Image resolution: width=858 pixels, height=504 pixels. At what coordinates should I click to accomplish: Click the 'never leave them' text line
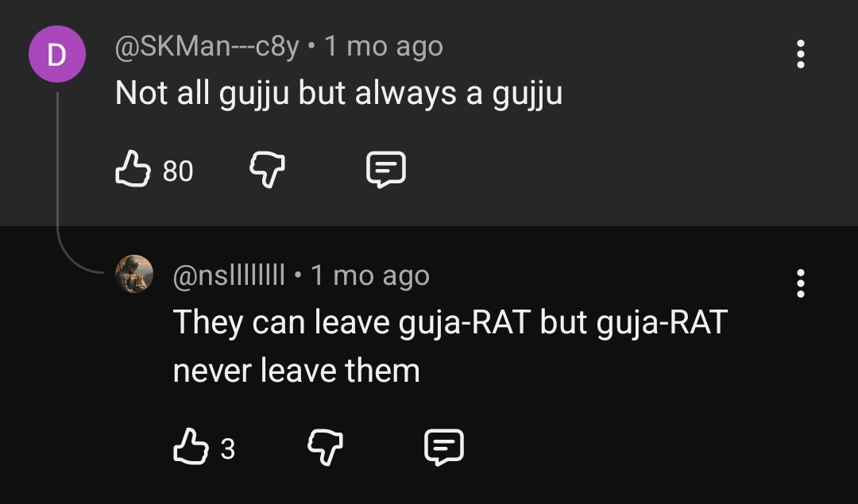(296, 371)
